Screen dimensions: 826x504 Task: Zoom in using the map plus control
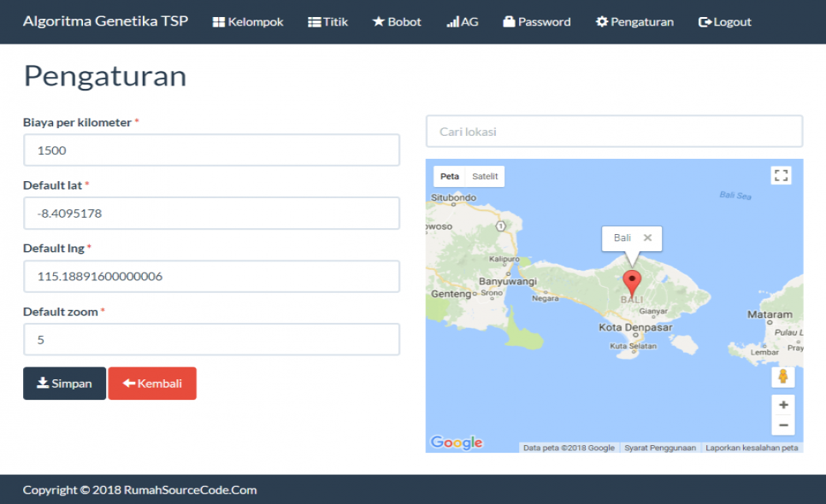783,404
